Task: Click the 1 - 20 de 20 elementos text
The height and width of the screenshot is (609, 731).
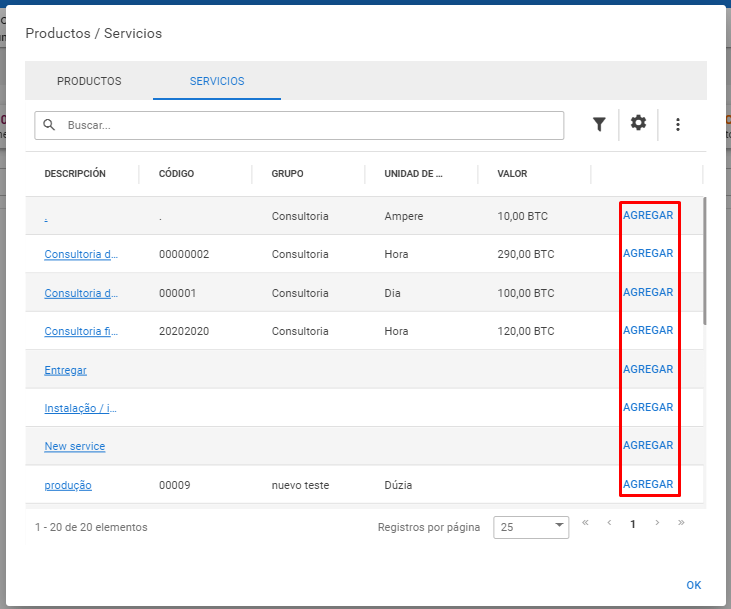Action: pos(91,527)
